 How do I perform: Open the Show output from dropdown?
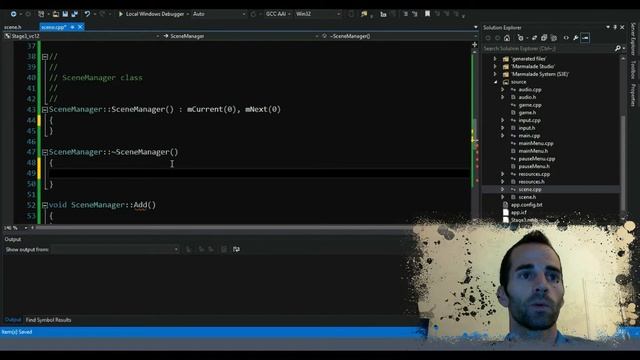click(x=116, y=249)
